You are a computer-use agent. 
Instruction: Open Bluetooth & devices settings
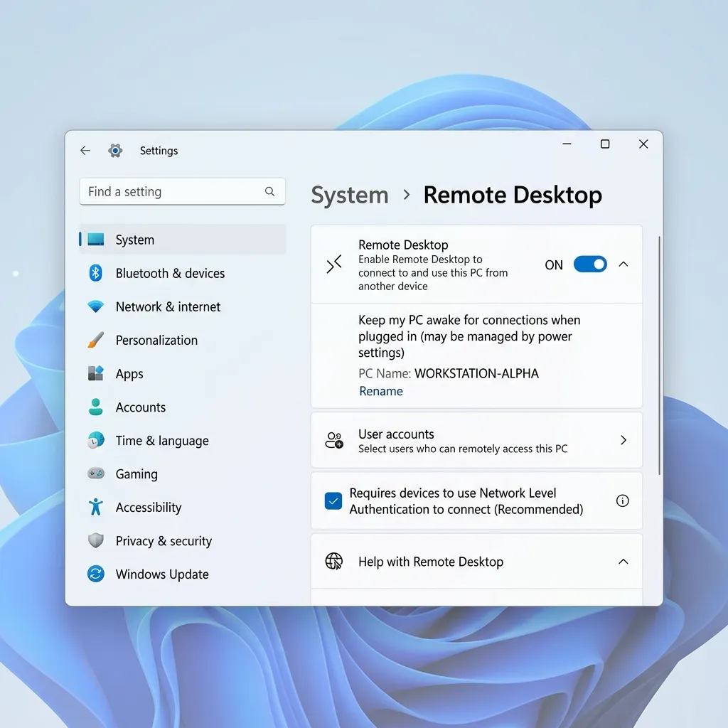tap(170, 273)
